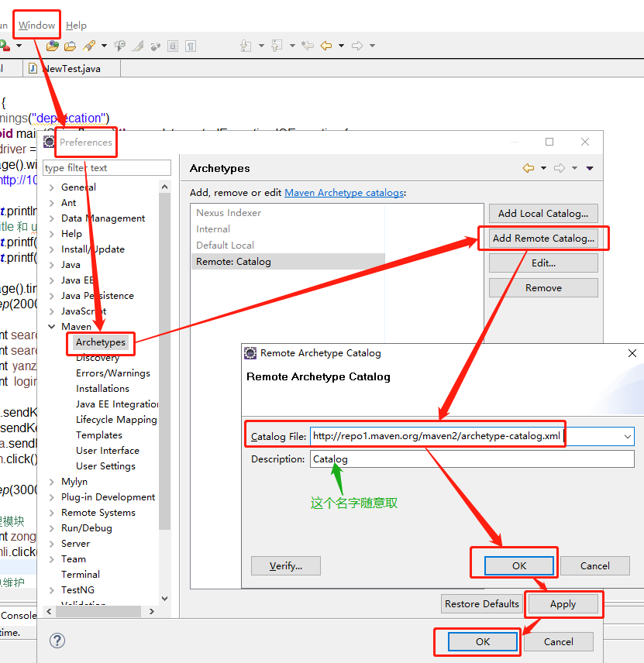Expand the Java preferences node

point(52,265)
